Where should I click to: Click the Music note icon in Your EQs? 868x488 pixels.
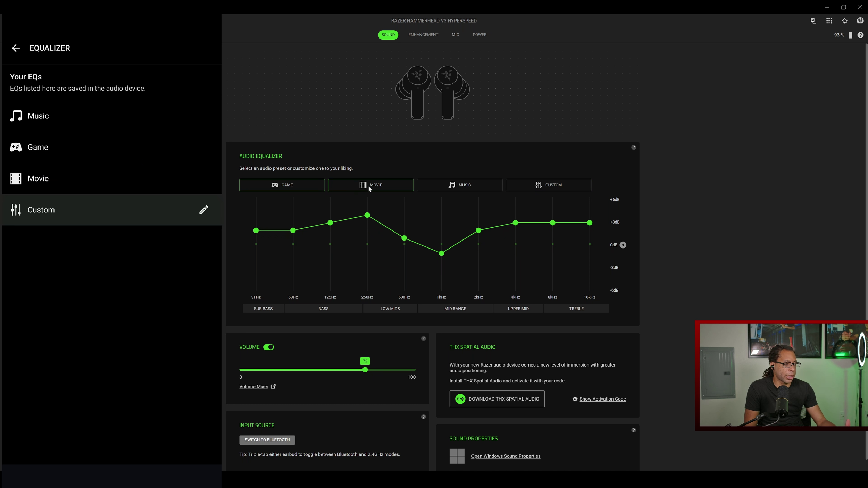coord(16,116)
